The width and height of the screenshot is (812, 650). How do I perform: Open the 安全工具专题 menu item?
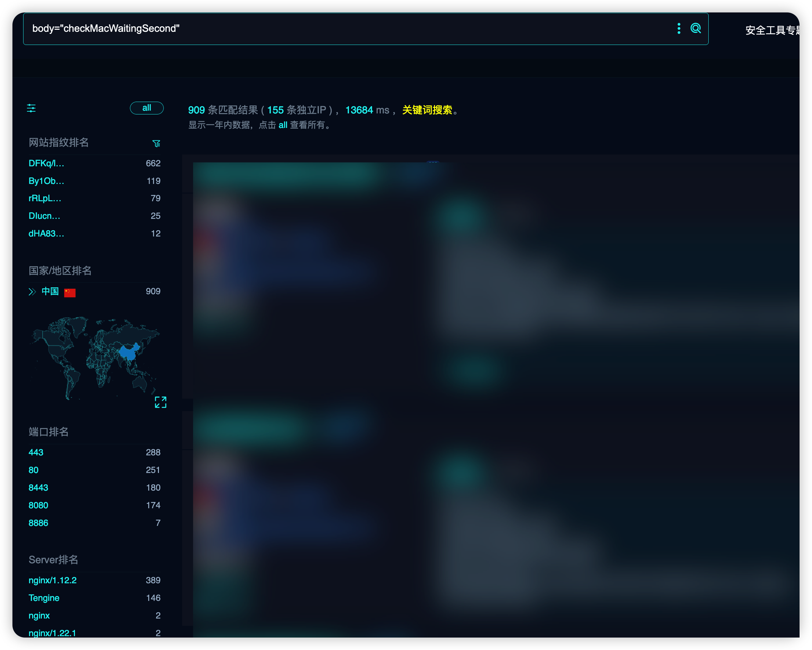pyautogui.click(x=772, y=30)
